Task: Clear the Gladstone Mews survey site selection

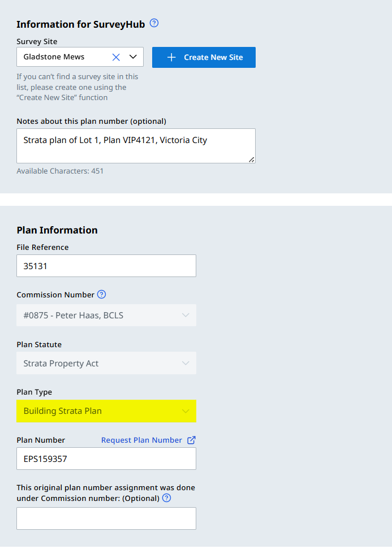Action: pos(116,57)
